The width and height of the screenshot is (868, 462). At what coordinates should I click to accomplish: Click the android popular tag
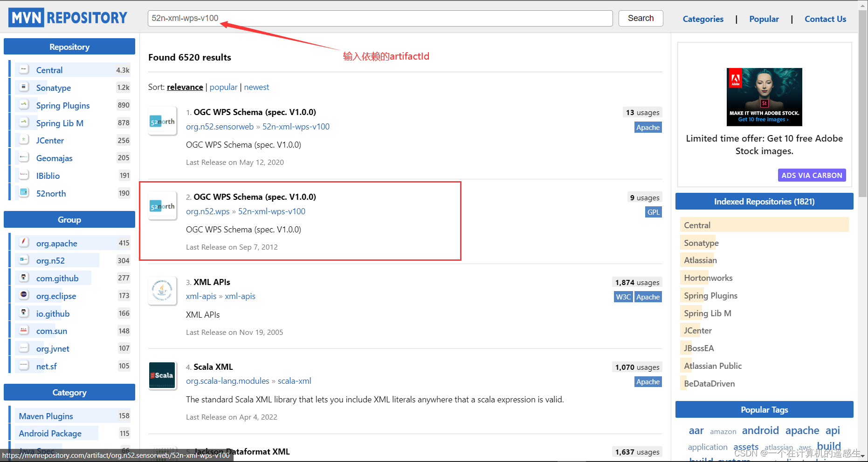tap(760, 430)
